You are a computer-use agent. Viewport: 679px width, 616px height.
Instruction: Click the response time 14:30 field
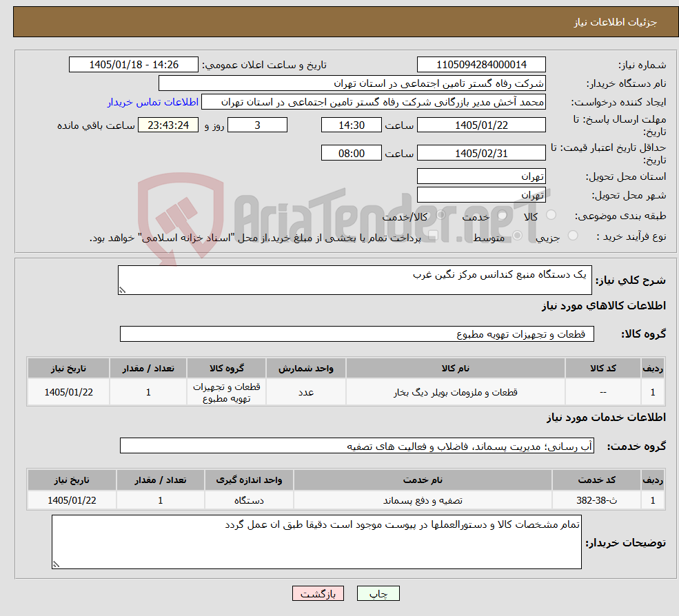[x=351, y=125]
